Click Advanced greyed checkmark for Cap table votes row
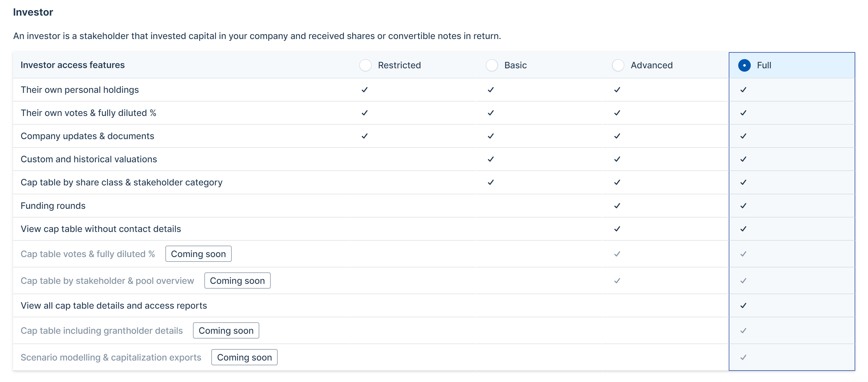The width and height of the screenshot is (868, 382). (x=617, y=254)
